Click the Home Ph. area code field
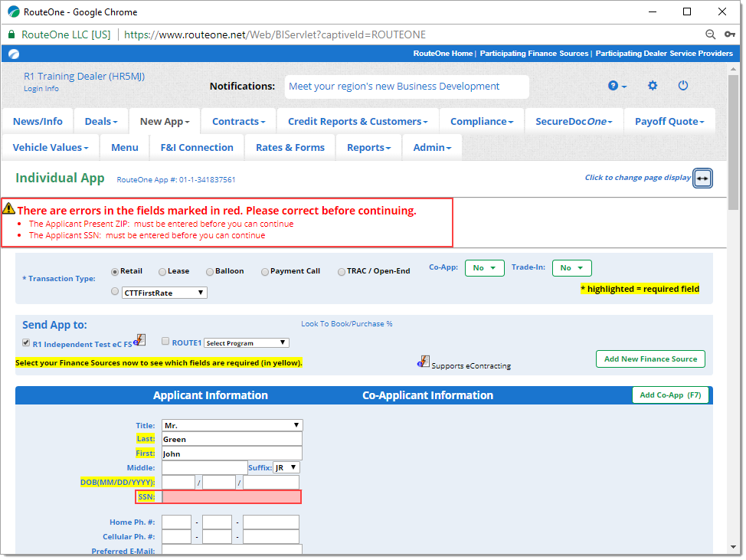The width and height of the screenshot is (746, 560). [x=176, y=522]
